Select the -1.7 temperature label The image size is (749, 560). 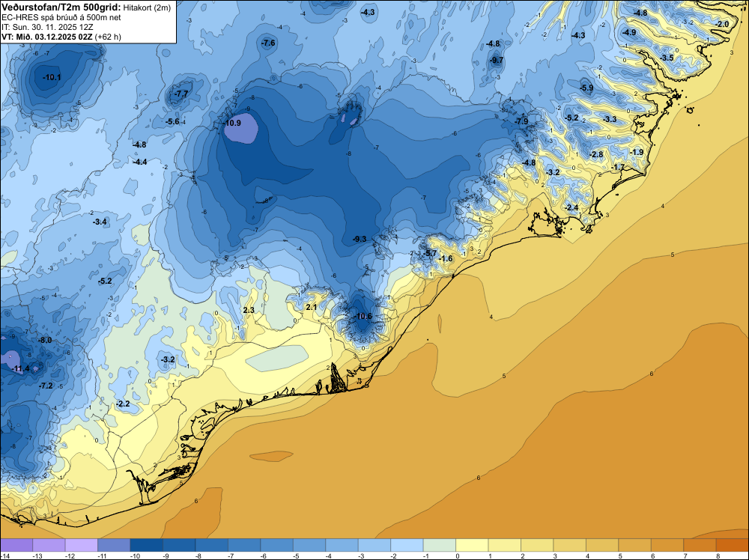click(618, 167)
